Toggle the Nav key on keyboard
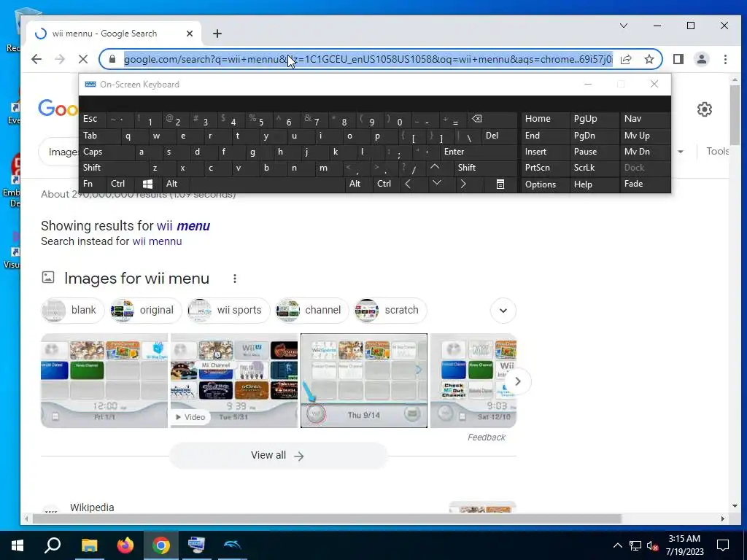The image size is (747, 560). click(x=644, y=119)
